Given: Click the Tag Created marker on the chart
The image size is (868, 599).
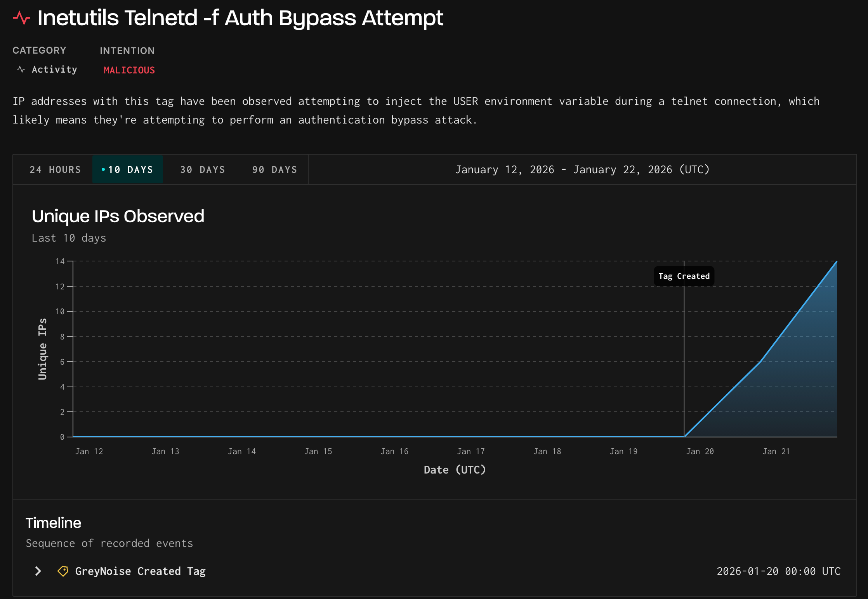Looking at the screenshot, I should [684, 276].
